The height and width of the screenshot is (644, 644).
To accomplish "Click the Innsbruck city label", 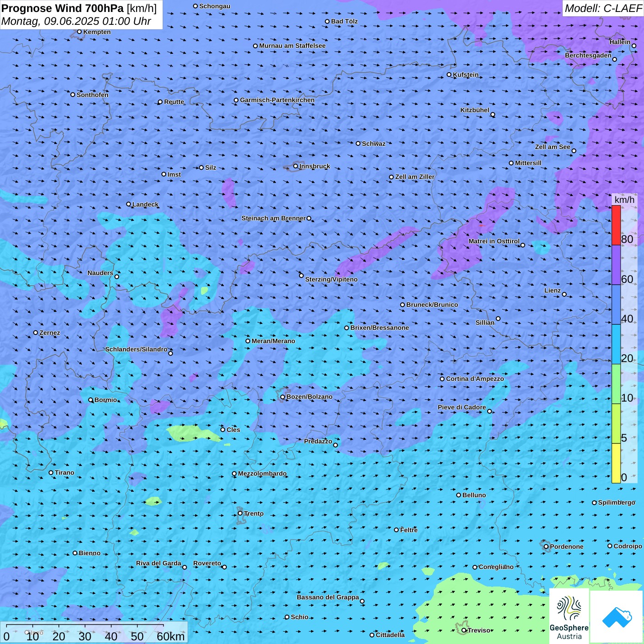I will (315, 166).
